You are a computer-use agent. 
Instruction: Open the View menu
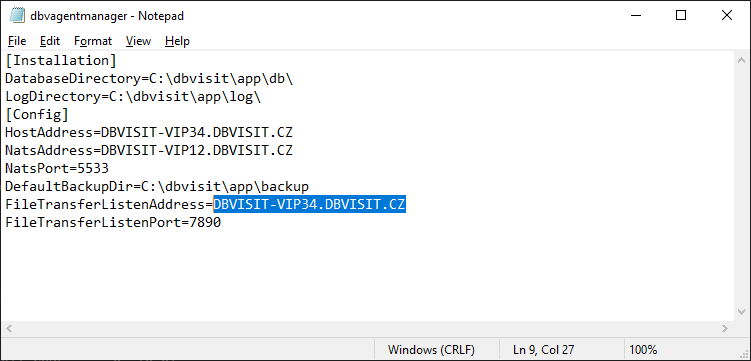[138, 41]
